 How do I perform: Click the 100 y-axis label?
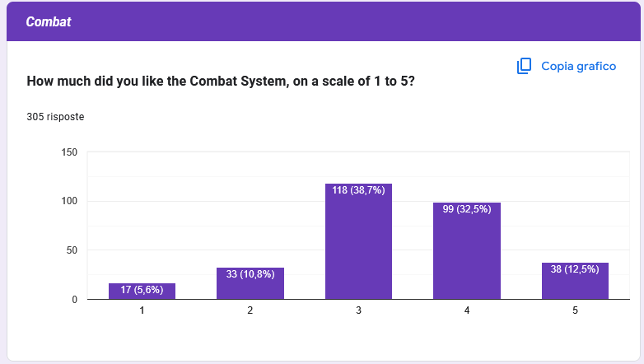pos(69,201)
